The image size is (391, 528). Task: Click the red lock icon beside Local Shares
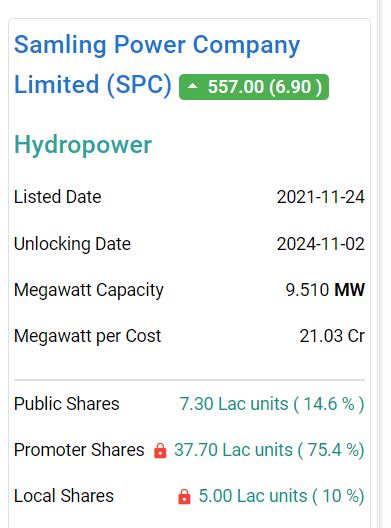coord(184,497)
